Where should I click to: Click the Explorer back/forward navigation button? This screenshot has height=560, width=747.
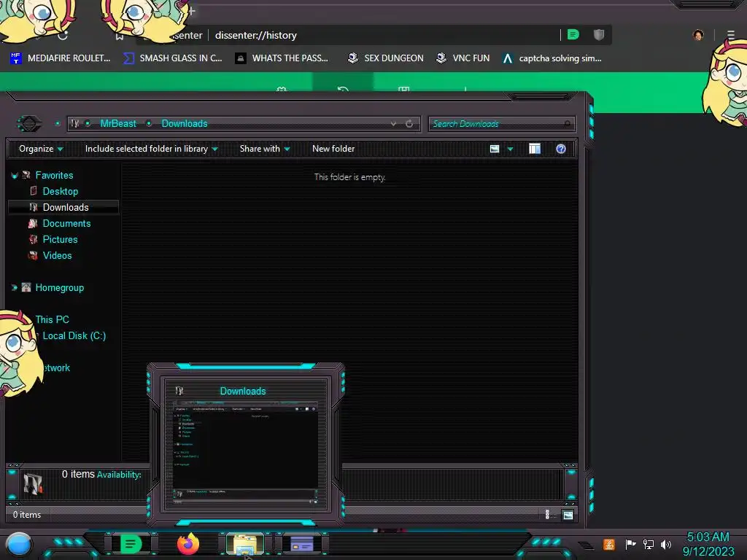pyautogui.click(x=29, y=124)
